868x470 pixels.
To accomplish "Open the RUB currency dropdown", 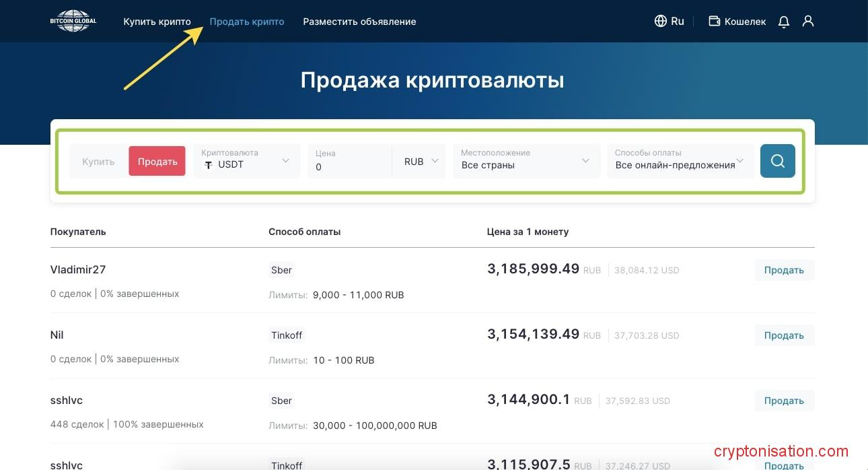I will click(x=421, y=162).
